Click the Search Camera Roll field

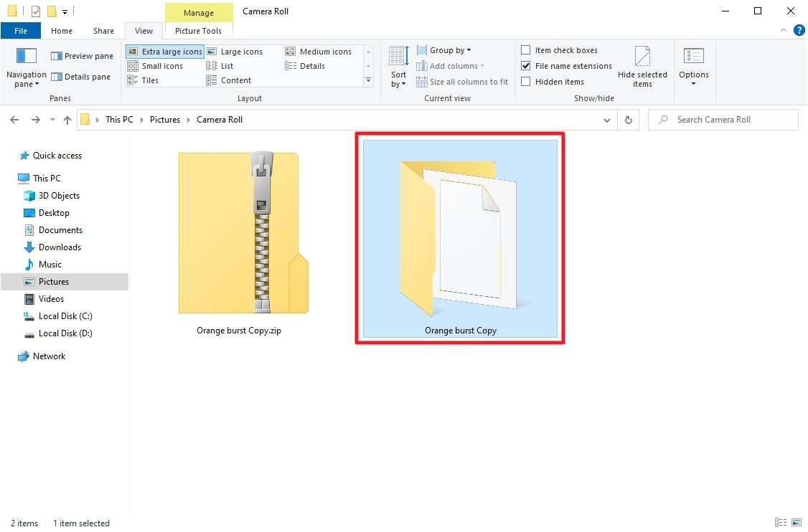click(x=723, y=120)
